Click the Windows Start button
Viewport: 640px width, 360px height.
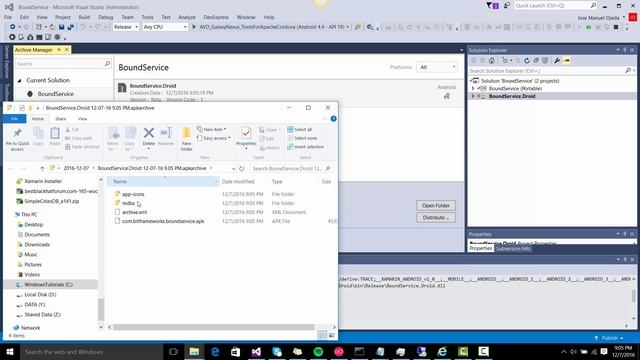pos(10,351)
